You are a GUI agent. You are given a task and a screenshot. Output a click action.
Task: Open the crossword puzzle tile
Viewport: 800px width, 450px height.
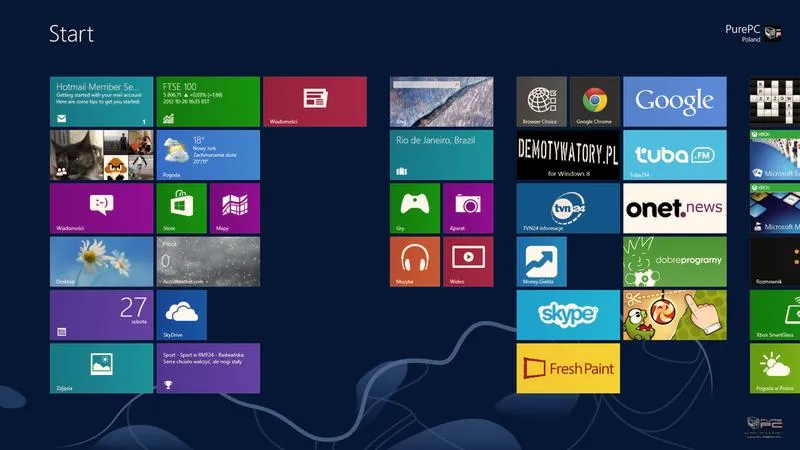[x=774, y=102]
